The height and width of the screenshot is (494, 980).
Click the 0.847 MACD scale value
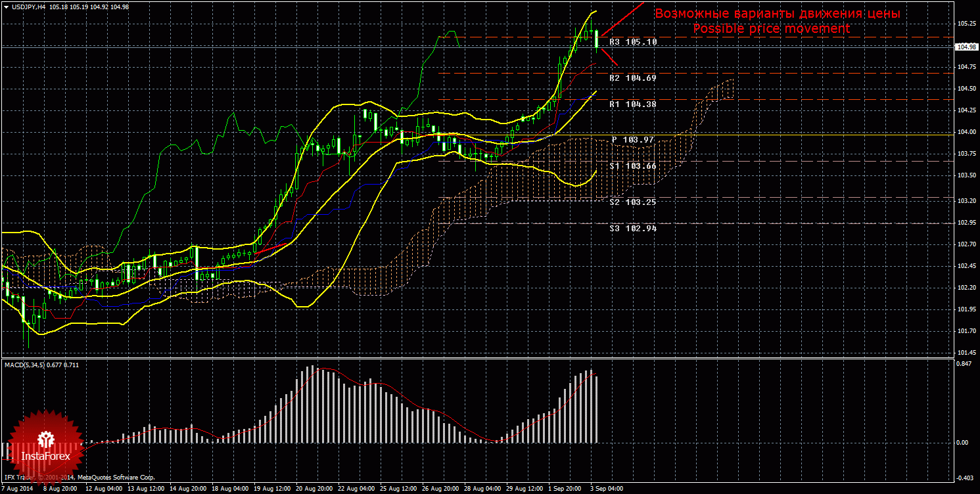964,363
